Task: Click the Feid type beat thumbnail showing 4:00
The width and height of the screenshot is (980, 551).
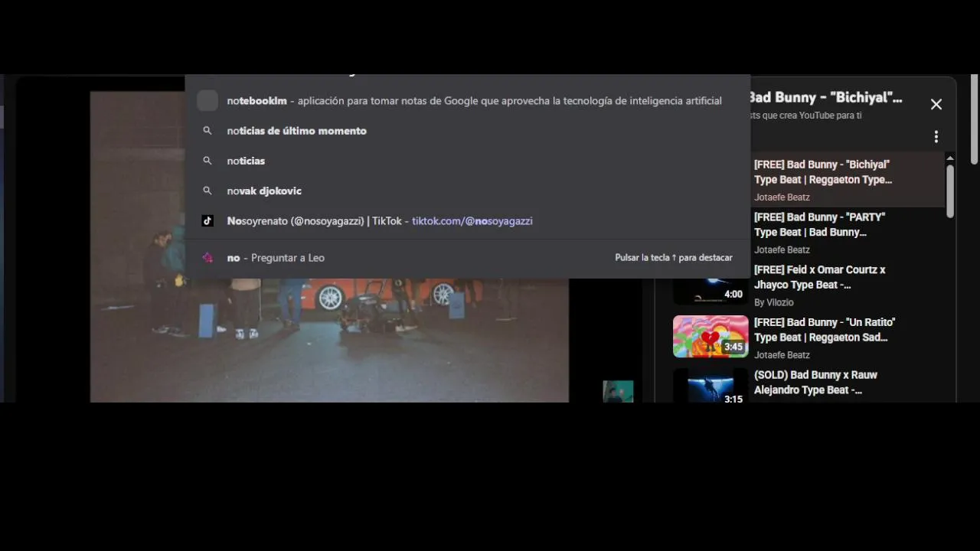Action: click(710, 292)
